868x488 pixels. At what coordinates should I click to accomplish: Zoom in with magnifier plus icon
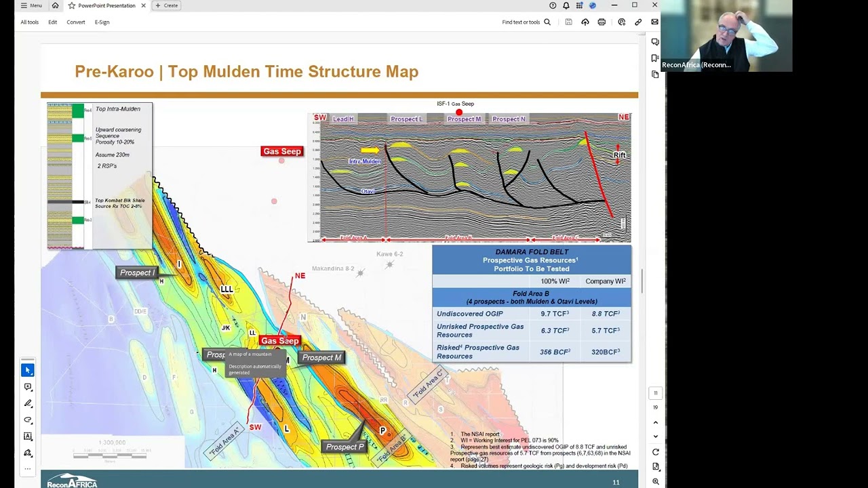(x=655, y=482)
